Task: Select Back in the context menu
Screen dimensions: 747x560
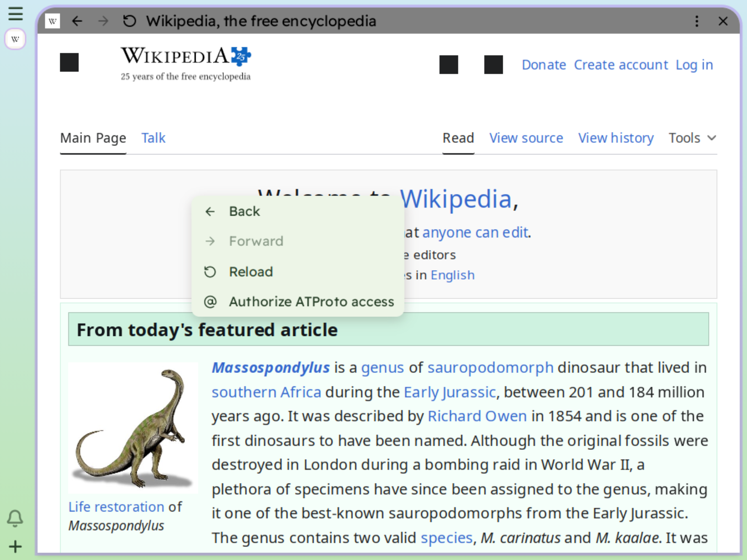Action: tap(244, 211)
